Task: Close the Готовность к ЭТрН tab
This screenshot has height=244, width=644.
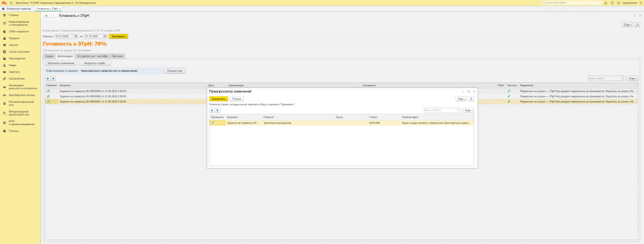Action: click(60, 8)
